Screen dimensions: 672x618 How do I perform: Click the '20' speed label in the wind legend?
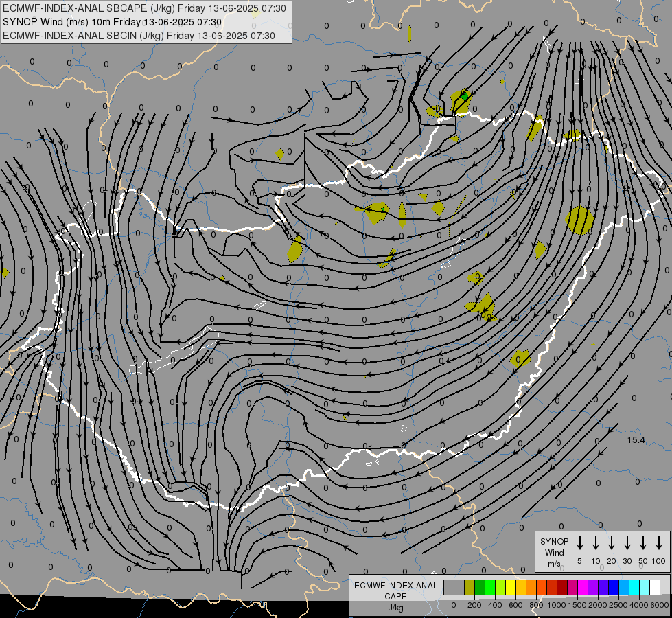point(612,561)
